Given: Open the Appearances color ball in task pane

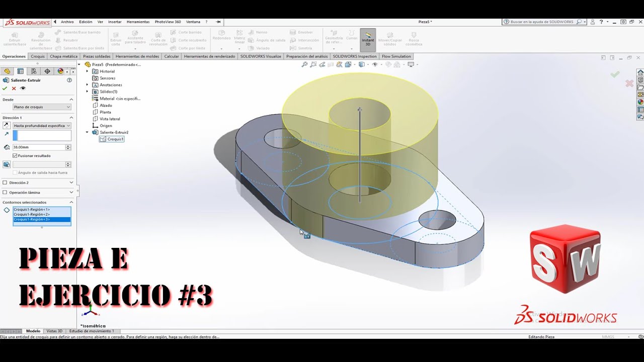Looking at the screenshot, I should pos(640,102).
